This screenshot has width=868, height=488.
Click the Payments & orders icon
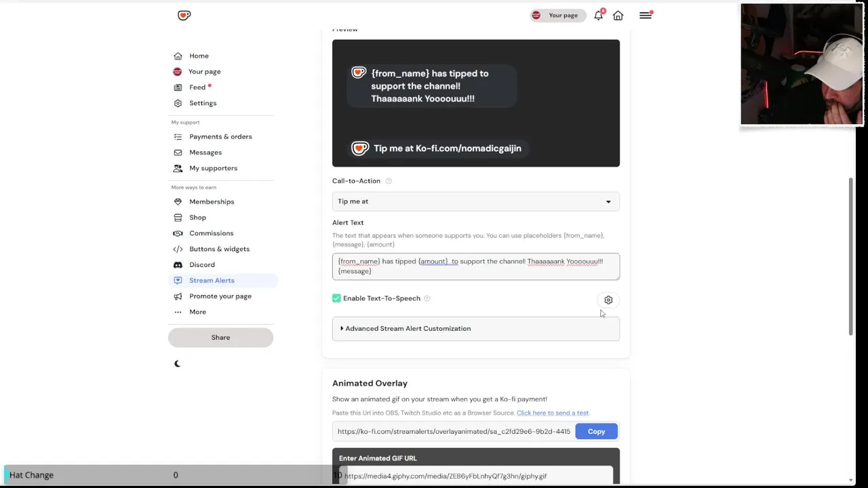tap(178, 136)
